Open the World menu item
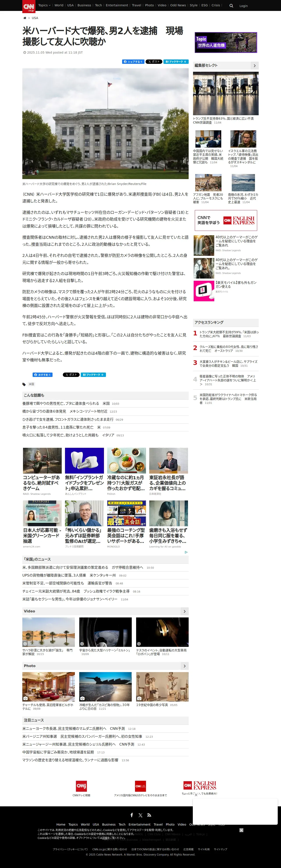Screen dimensions: 281x868 59,5
